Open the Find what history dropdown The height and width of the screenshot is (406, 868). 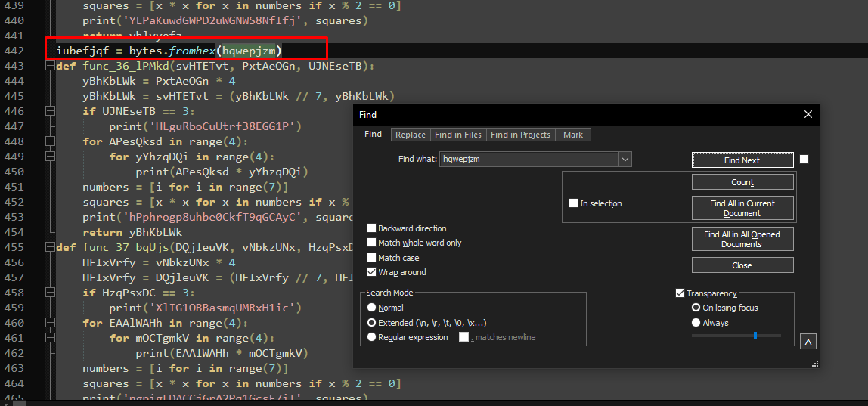click(625, 160)
